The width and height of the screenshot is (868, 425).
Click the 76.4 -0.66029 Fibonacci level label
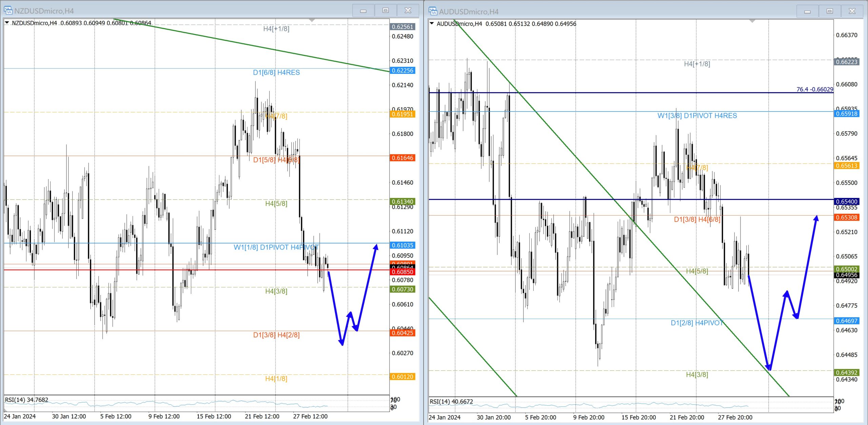click(814, 89)
